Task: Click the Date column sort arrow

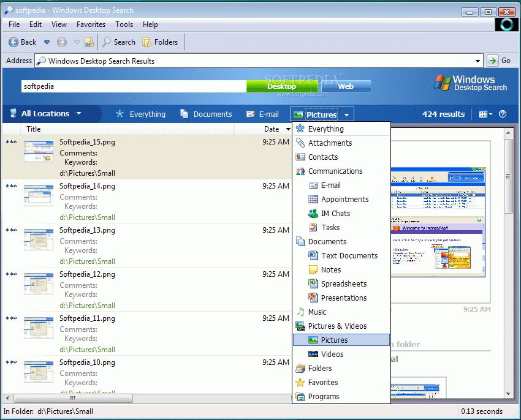Action: pos(288,129)
